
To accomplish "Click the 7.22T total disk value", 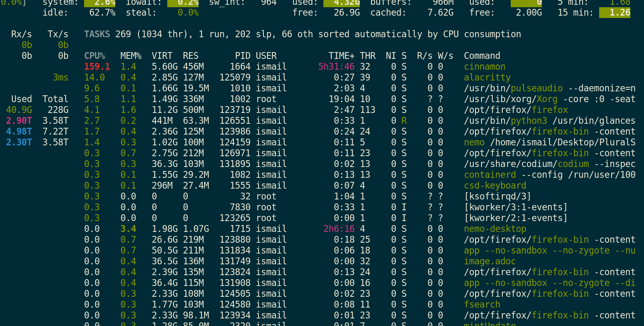I will (55, 131).
